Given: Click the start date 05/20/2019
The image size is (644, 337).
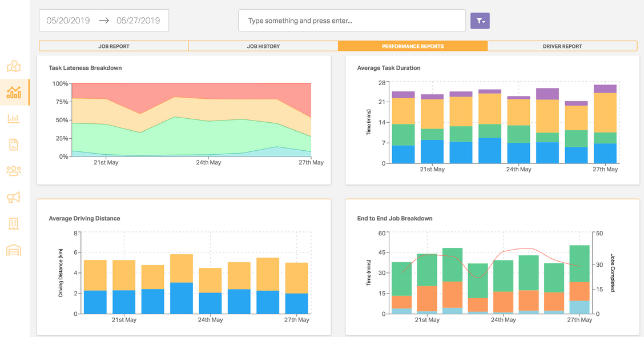Looking at the screenshot, I should point(69,21).
